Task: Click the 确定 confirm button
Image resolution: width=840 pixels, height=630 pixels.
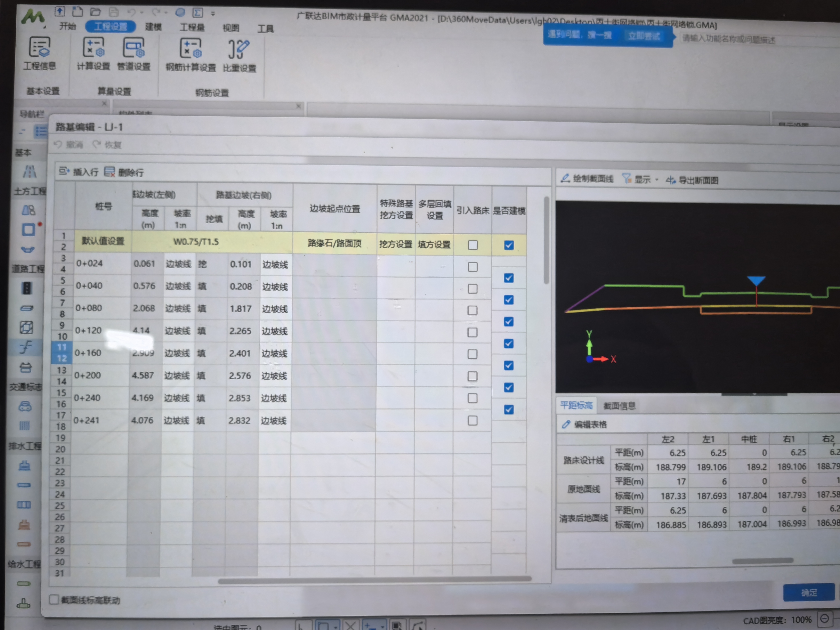Action: (809, 592)
